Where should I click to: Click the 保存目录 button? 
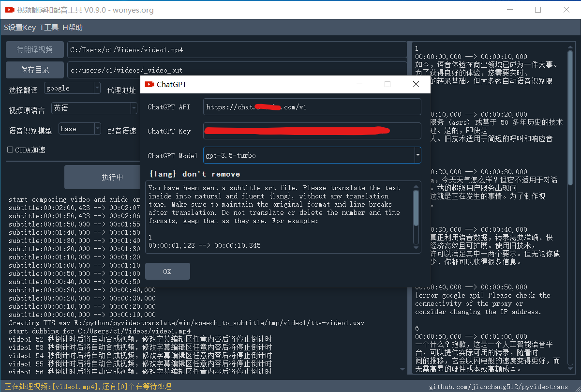(35, 70)
